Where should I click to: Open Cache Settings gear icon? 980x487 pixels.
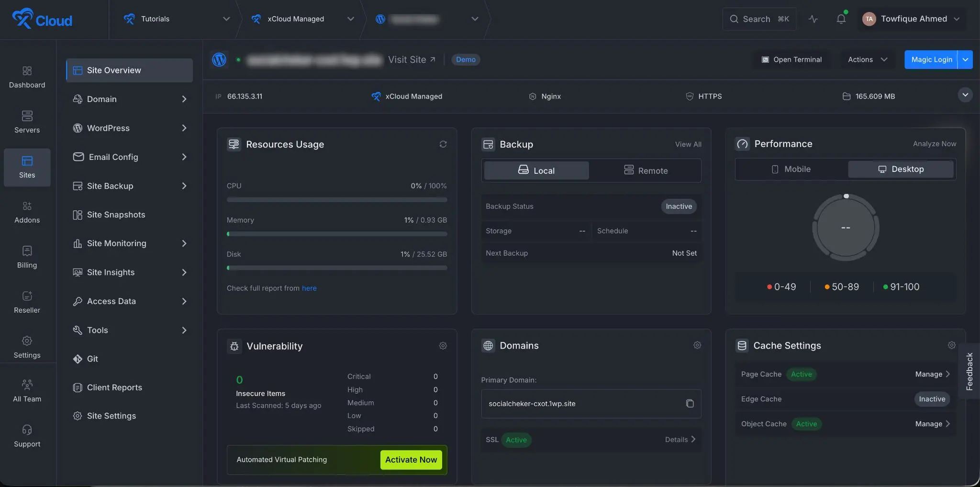click(952, 345)
